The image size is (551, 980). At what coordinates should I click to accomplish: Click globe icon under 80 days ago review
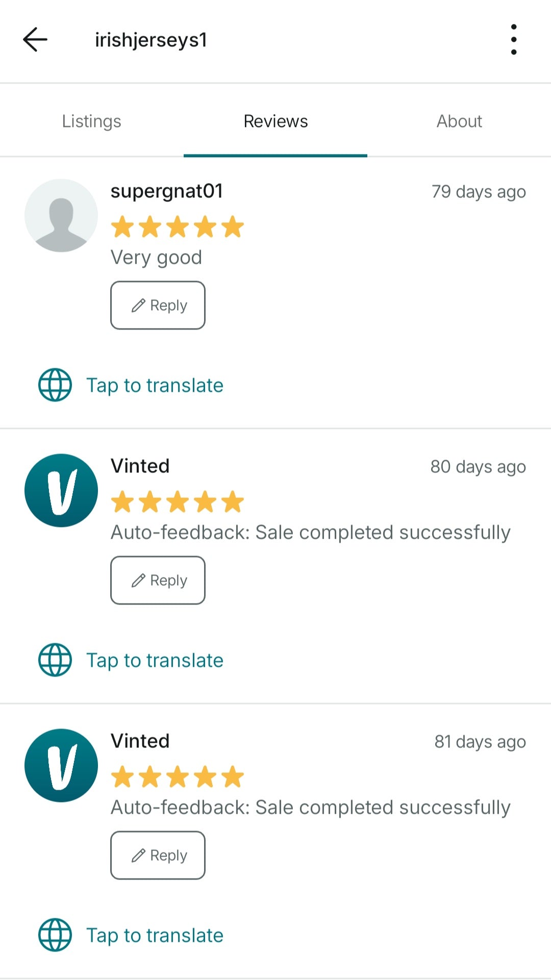click(55, 660)
